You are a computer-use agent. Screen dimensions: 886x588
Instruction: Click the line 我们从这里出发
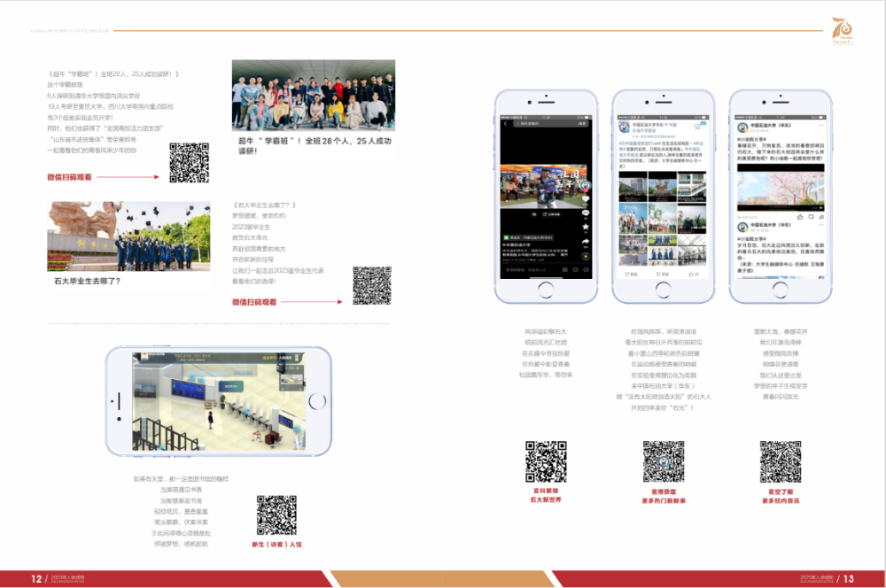(781, 375)
